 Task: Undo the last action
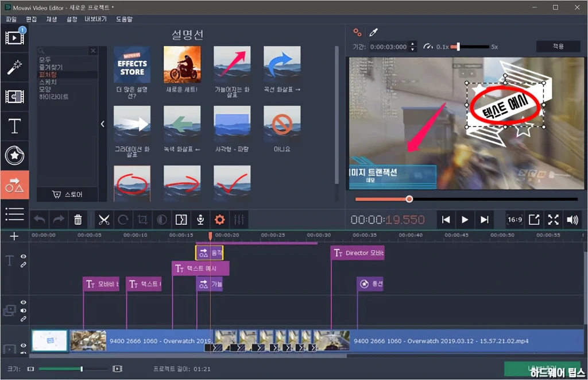(x=40, y=220)
